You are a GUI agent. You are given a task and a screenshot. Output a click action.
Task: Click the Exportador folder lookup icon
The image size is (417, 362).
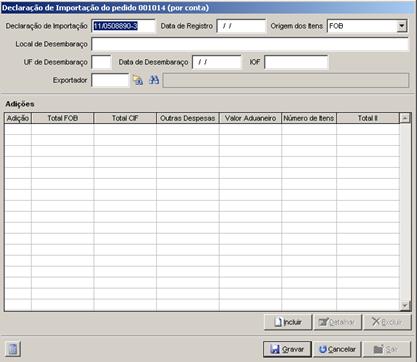pos(138,80)
